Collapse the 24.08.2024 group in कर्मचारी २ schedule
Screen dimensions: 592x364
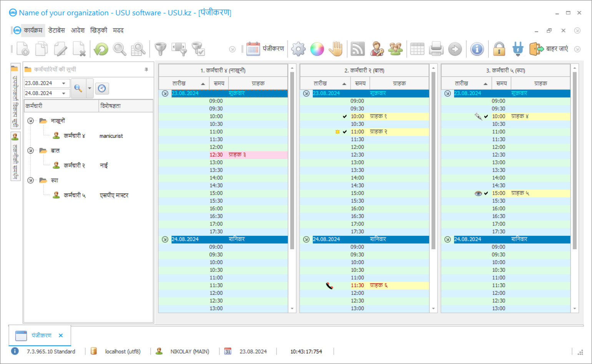pyautogui.click(x=306, y=239)
